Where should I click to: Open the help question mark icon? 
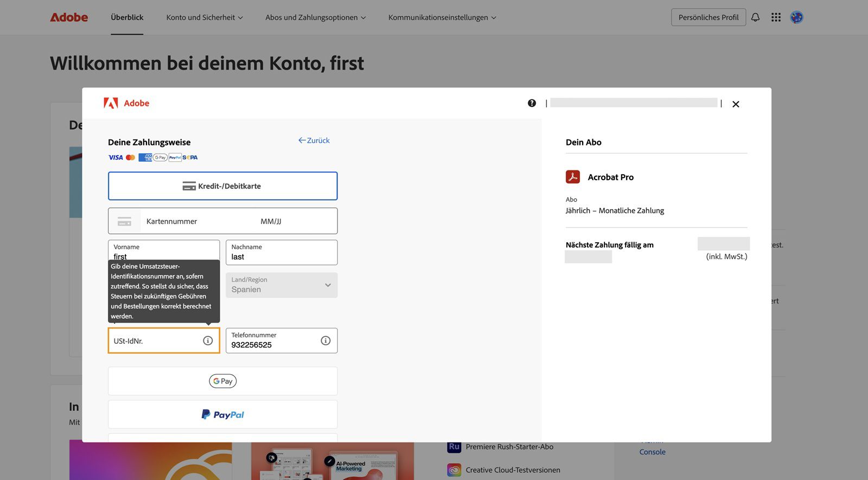click(x=532, y=103)
